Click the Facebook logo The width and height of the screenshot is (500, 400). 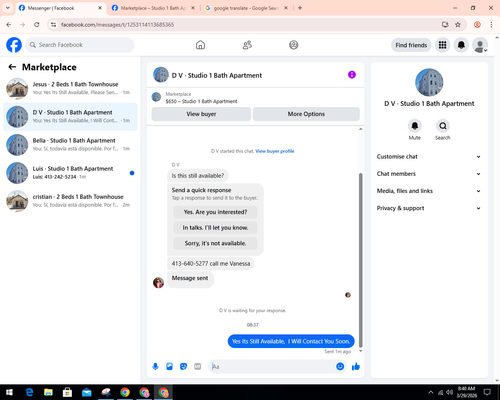click(x=14, y=45)
